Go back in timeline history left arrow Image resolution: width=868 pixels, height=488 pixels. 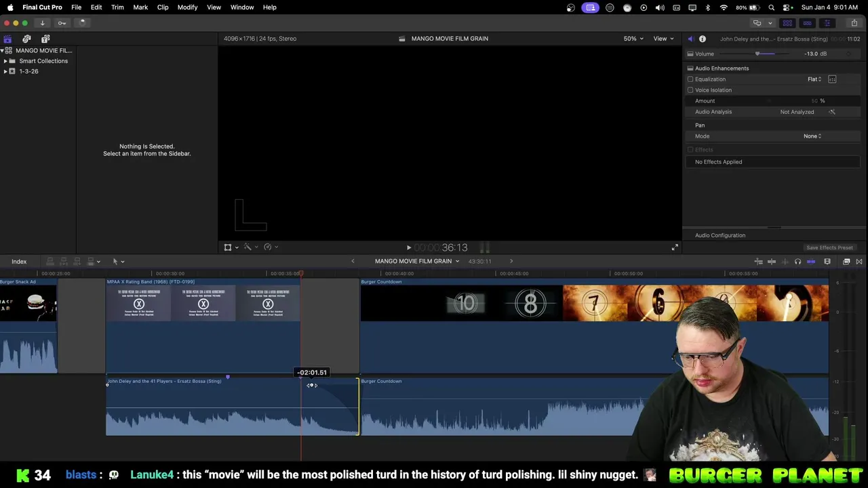tap(353, 261)
